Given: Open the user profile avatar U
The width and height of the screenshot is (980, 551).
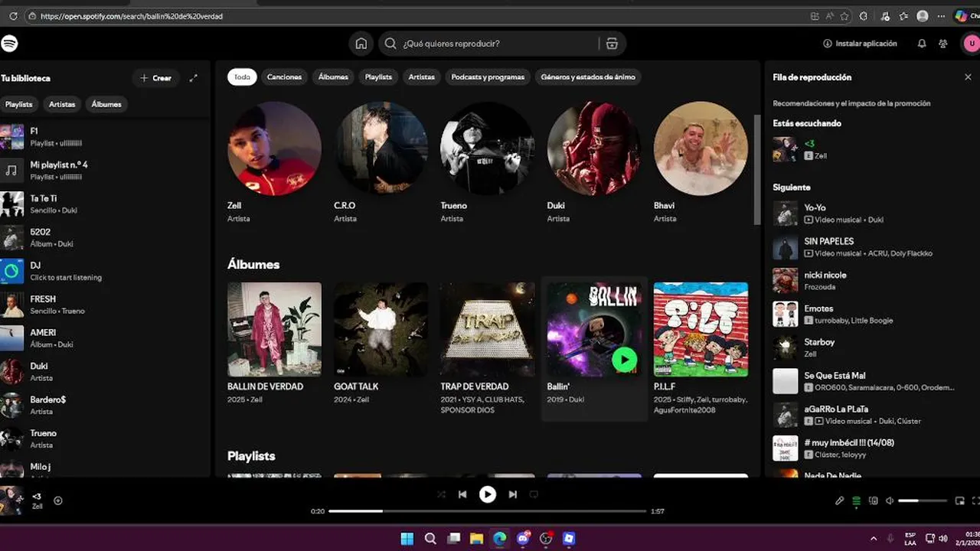Looking at the screenshot, I should pyautogui.click(x=970, y=44).
